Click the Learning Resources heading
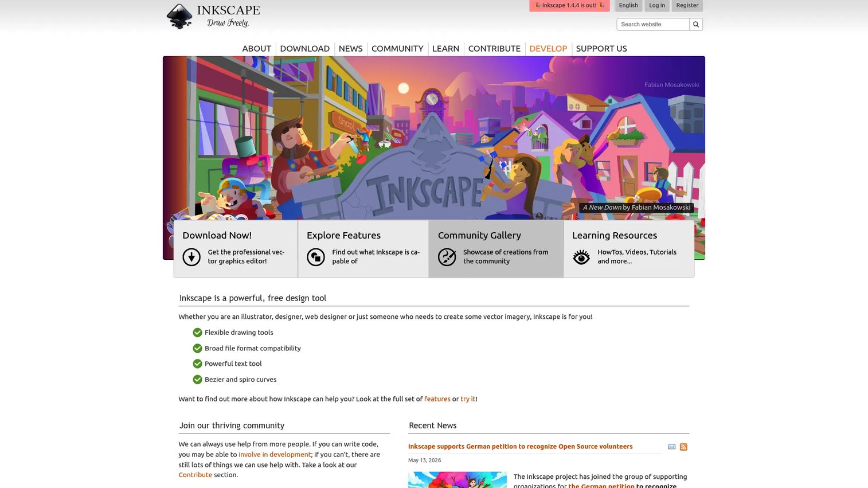Screen dimensions: 868x488 coord(615,235)
